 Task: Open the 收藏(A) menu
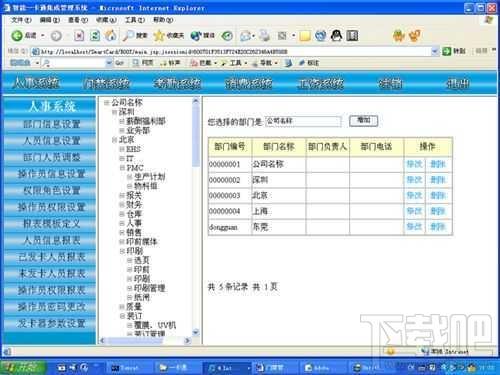click(106, 20)
